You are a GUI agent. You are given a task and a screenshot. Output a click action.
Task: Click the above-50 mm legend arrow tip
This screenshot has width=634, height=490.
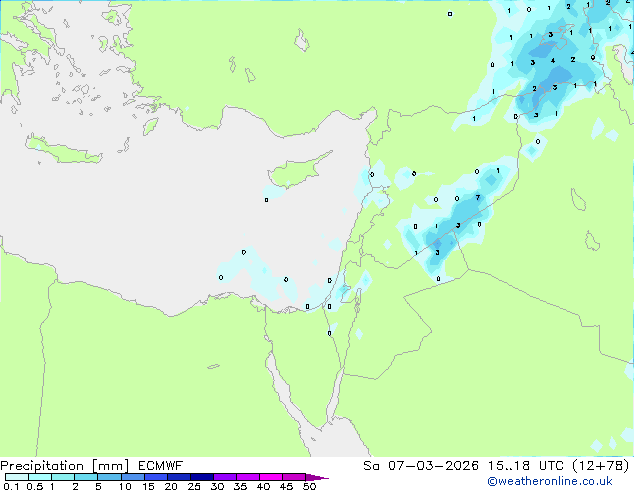[317, 477]
